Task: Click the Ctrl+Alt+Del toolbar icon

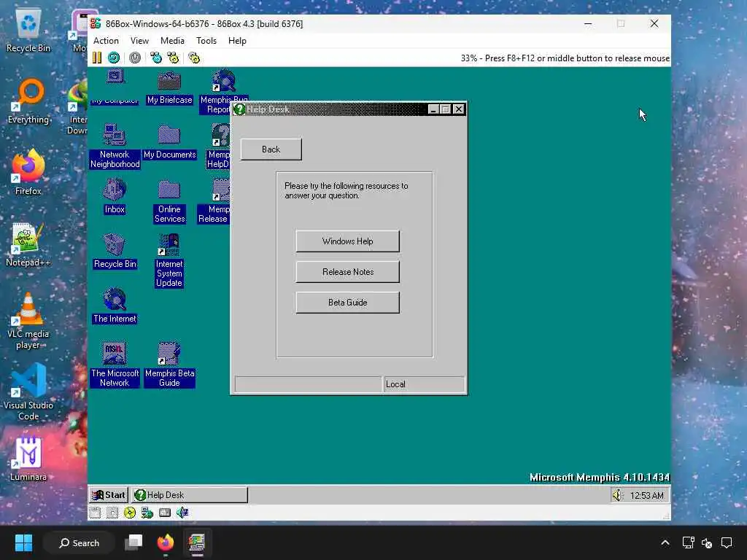Action: 156,58
